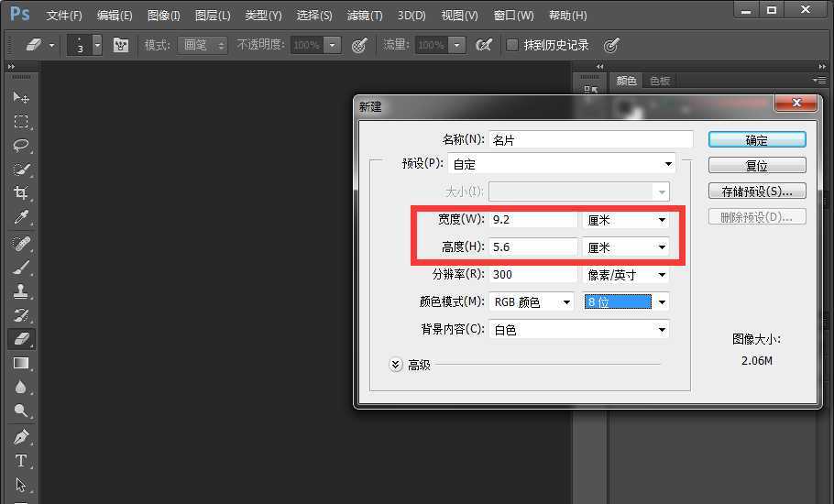Screen dimensions: 834x504
Task: Select the Horizontal Type tool
Action: [x=21, y=461]
